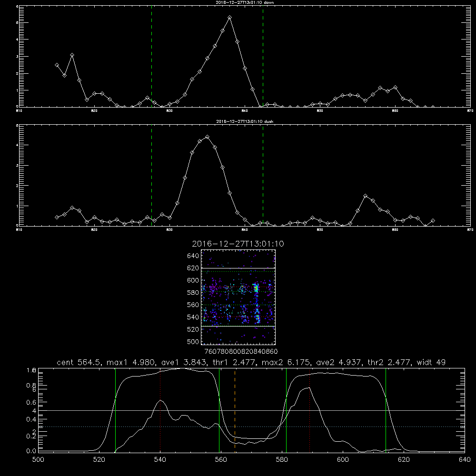Click the dusk plot x-axis label 860
The image size is (476, 476).
[395, 230]
